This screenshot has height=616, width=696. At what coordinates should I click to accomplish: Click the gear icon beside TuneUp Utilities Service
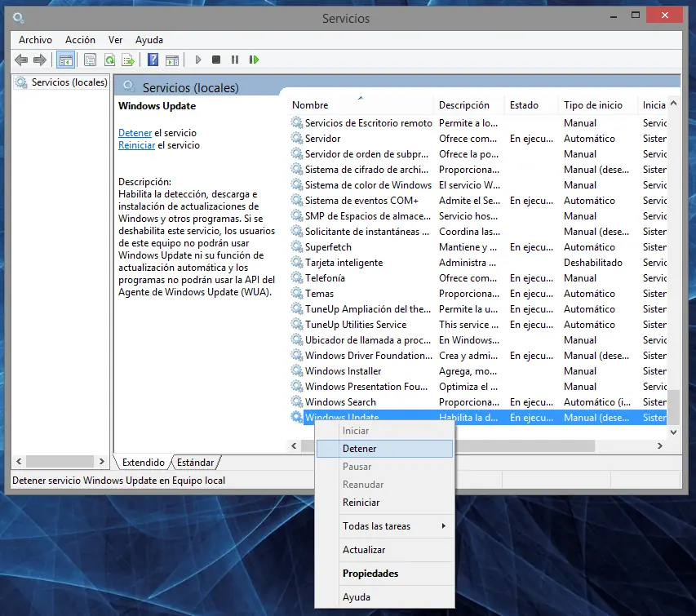point(296,325)
